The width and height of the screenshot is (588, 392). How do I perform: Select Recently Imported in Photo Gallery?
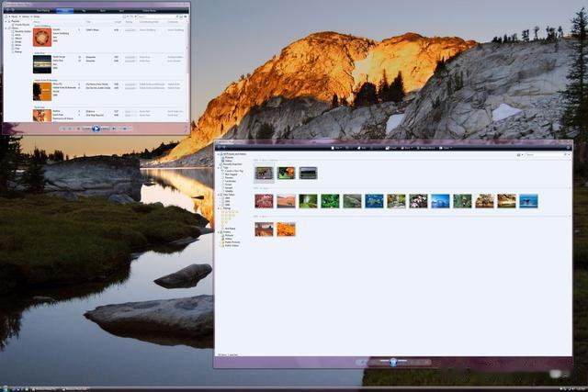(x=232, y=164)
